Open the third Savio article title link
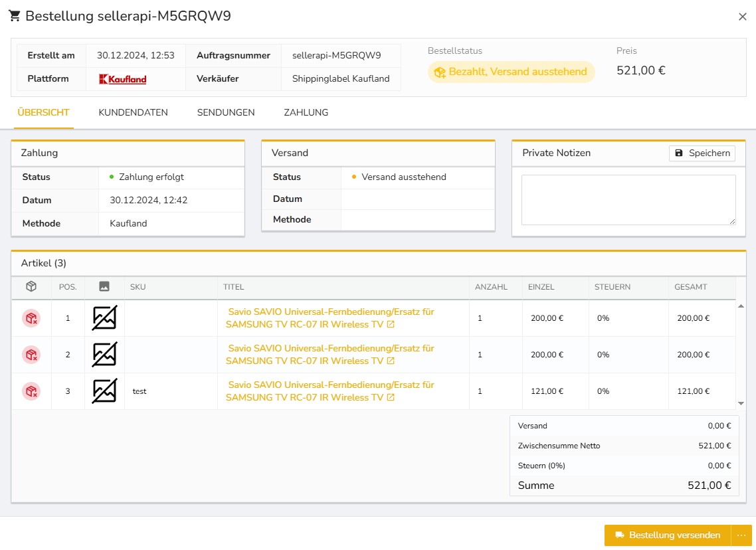This screenshot has height=550, width=756. 330,391
